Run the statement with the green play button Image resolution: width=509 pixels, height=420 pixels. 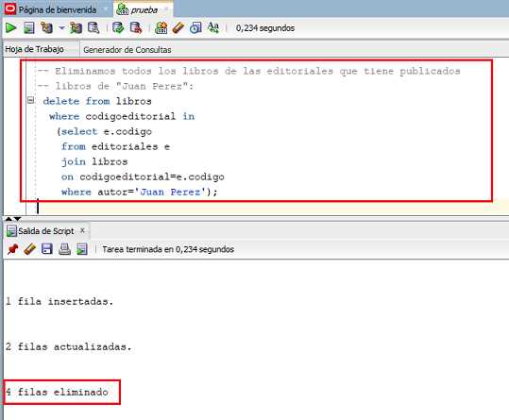pos(10,28)
